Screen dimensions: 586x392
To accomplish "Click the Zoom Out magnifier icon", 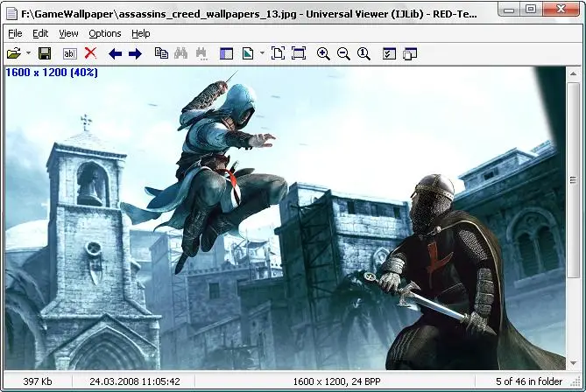I will click(343, 53).
